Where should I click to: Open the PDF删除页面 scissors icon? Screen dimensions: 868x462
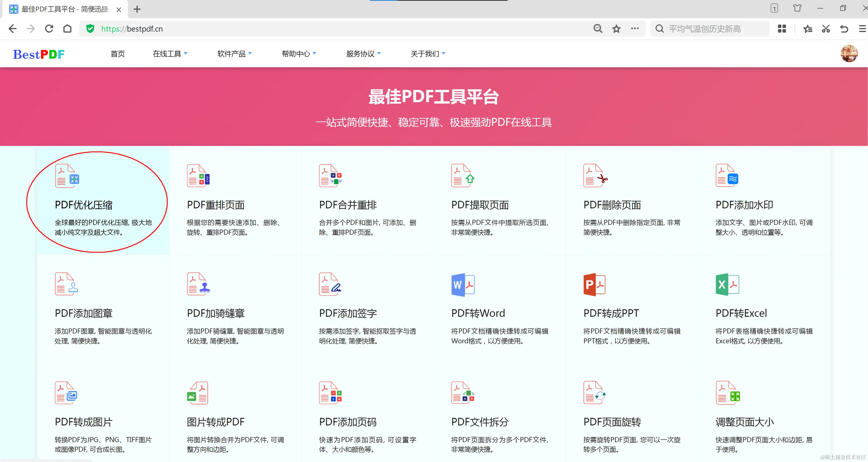tap(595, 176)
